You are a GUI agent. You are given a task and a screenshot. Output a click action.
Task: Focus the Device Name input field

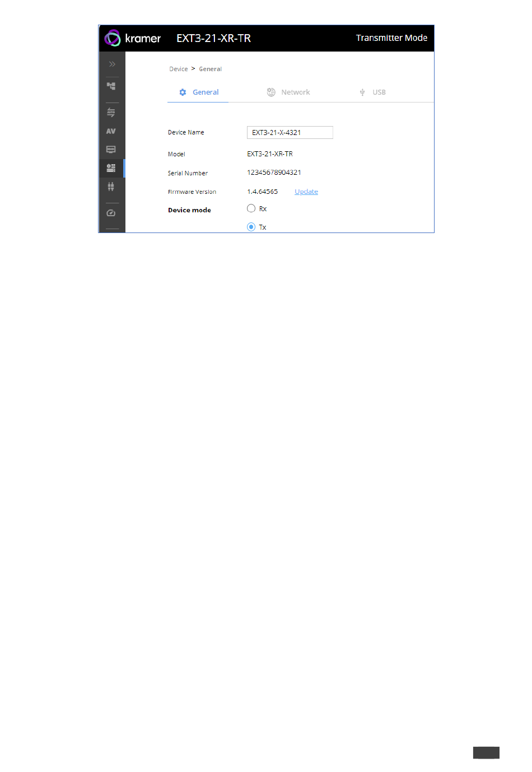[x=290, y=133]
